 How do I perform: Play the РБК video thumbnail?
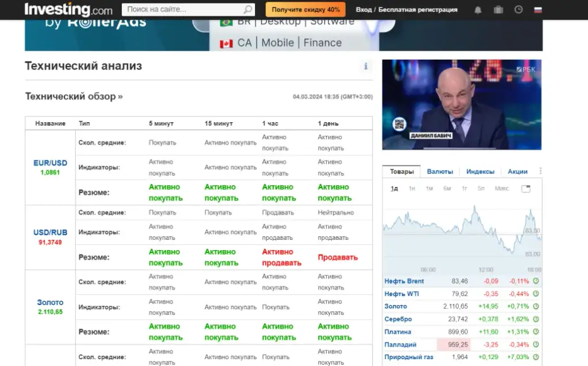462,104
